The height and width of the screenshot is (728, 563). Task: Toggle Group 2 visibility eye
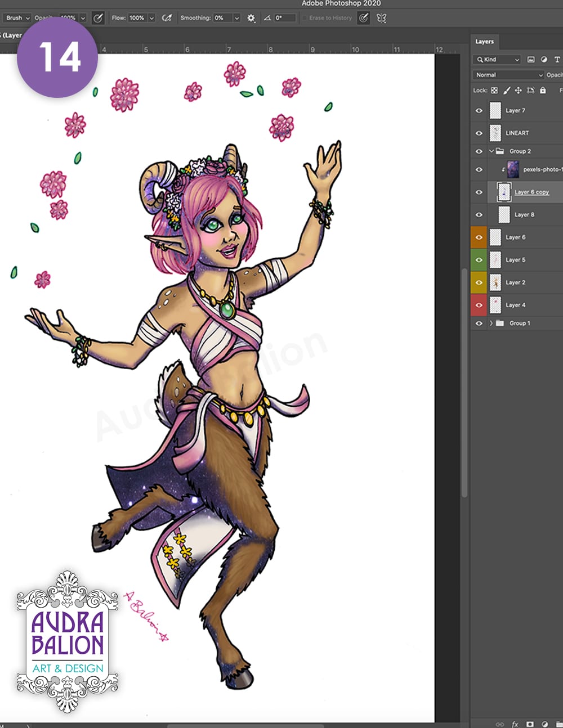(479, 151)
